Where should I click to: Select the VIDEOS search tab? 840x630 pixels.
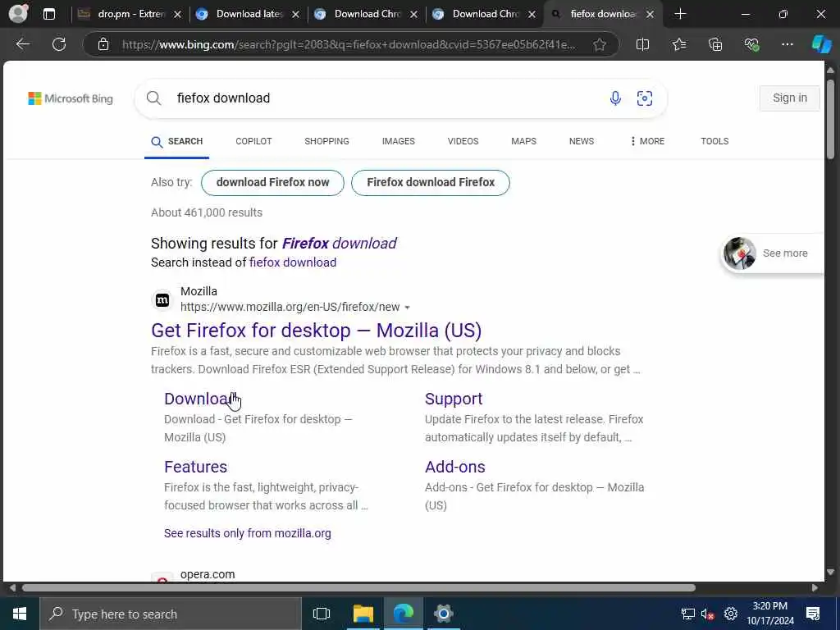463,141
